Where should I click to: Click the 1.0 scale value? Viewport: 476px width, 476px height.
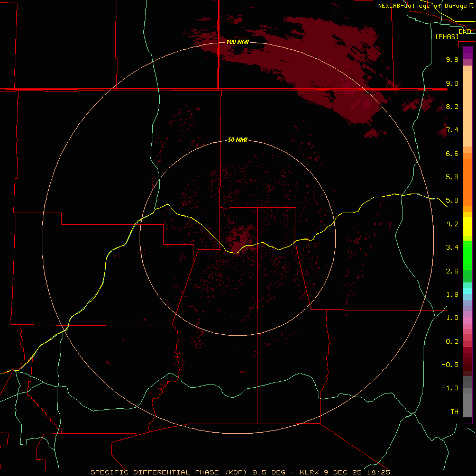click(x=452, y=318)
